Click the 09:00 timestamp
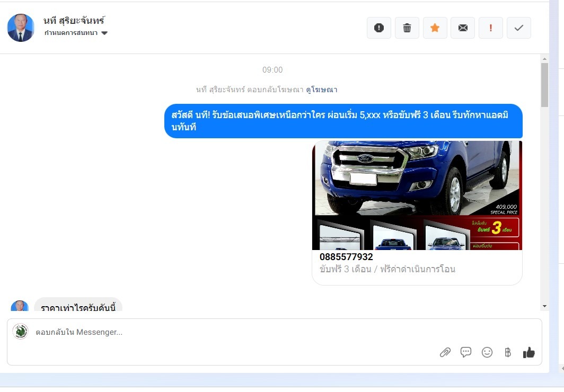Screen dimensions: 564x392 272,70
